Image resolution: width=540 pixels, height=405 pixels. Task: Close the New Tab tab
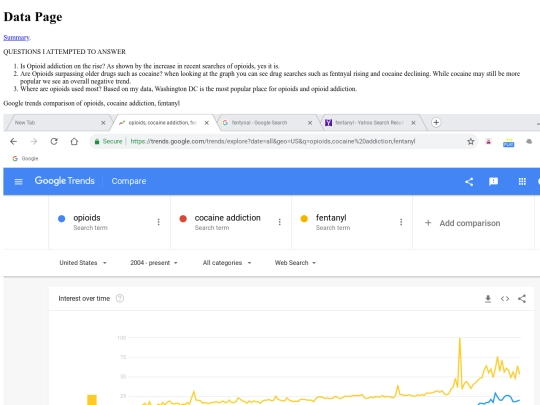click(x=103, y=123)
